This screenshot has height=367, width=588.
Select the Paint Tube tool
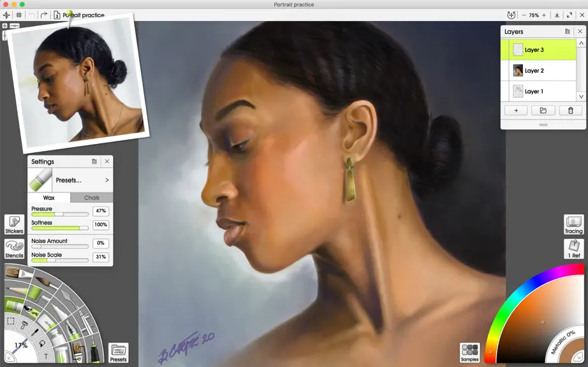(57, 337)
